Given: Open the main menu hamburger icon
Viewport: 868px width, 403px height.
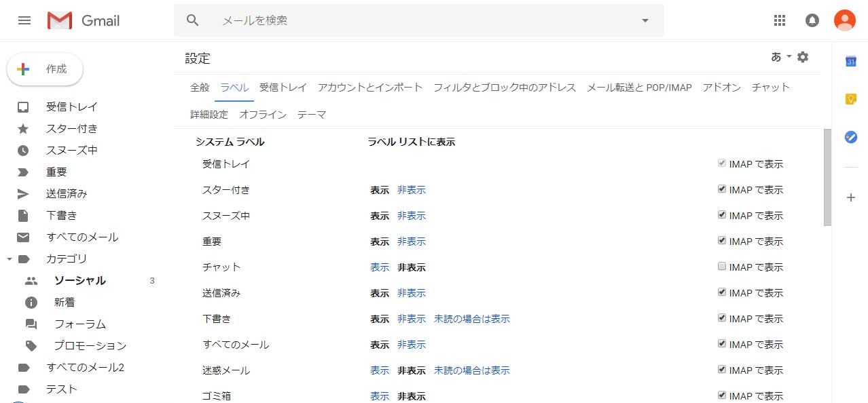Looking at the screenshot, I should point(24,20).
